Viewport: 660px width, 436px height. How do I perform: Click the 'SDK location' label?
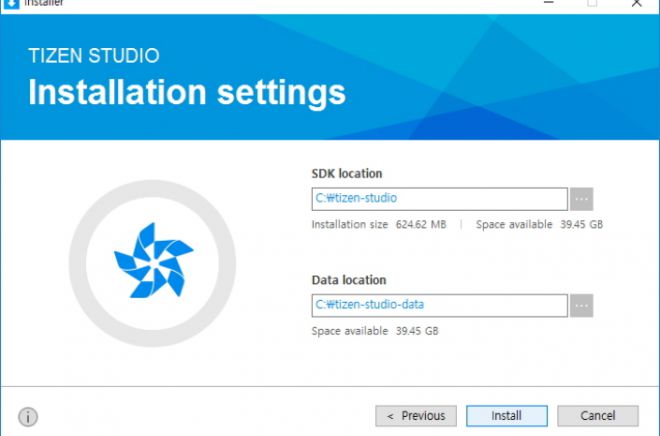point(347,173)
